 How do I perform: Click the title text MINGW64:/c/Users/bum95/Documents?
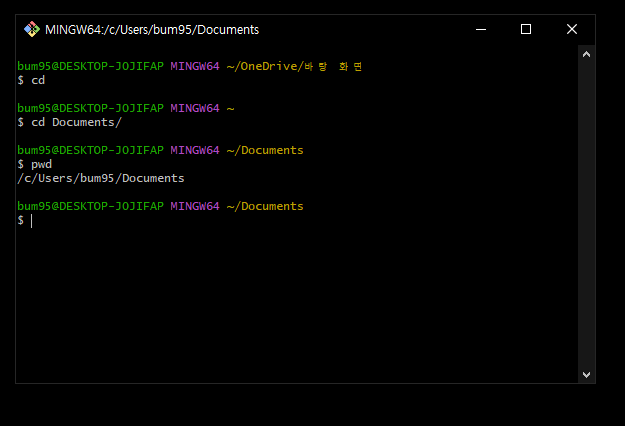[x=152, y=30]
